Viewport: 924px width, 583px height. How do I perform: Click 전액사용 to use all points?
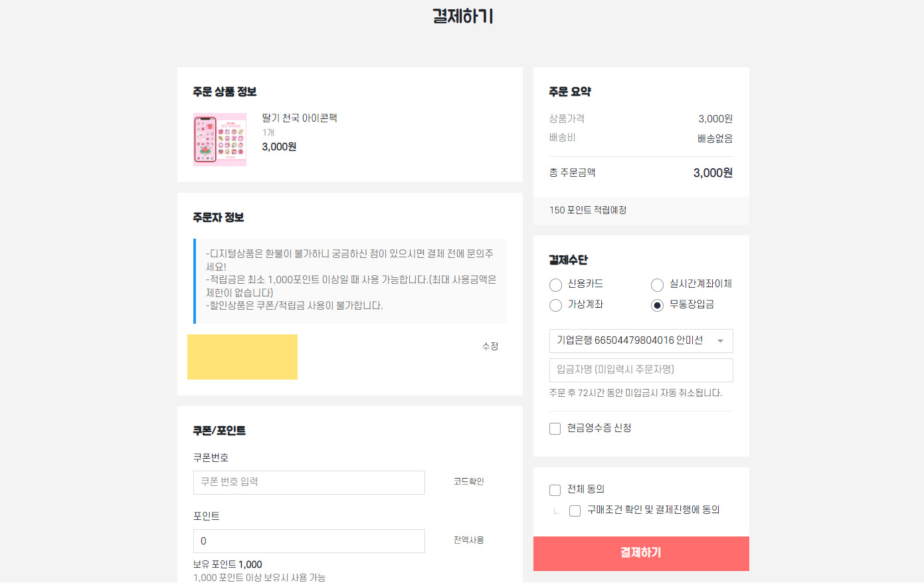tap(469, 540)
